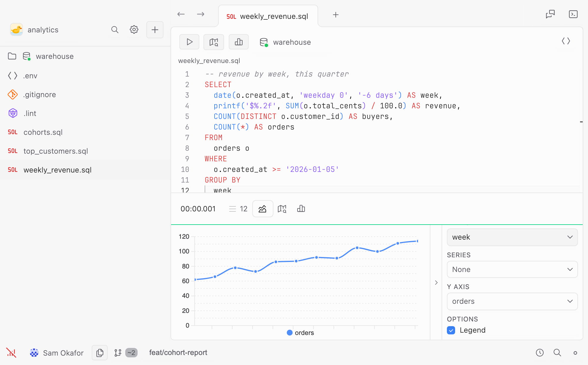Click the 12 rows count indicator
The image size is (588, 365).
[238, 209]
